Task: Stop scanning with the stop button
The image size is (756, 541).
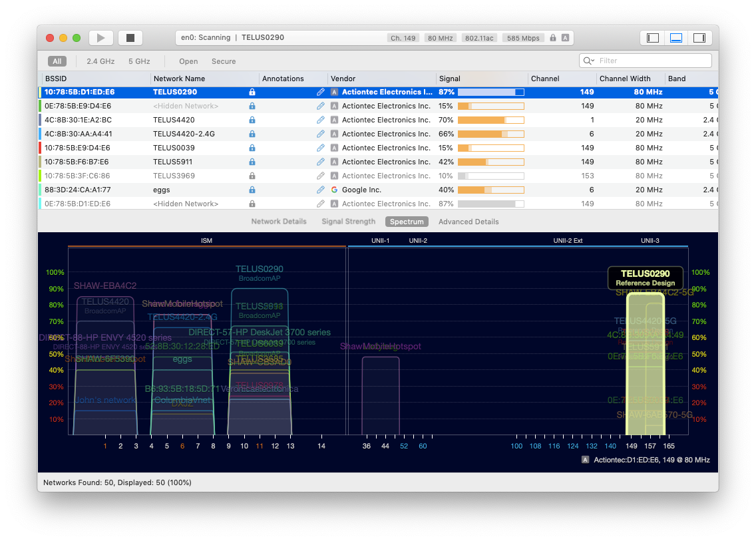Action: point(130,38)
